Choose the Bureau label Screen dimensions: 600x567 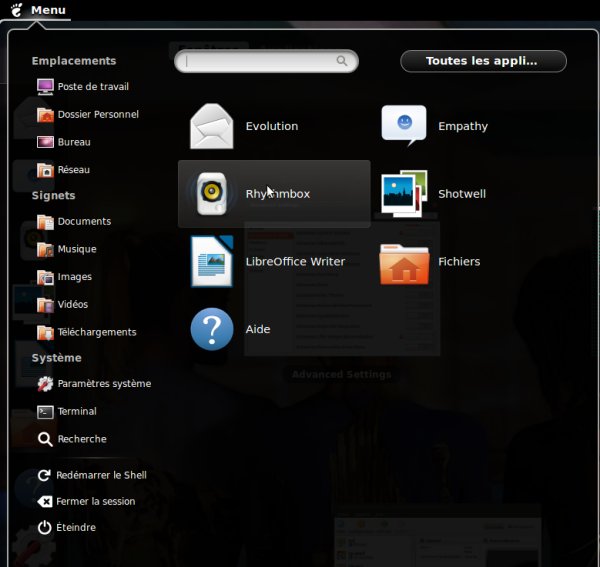point(74,142)
